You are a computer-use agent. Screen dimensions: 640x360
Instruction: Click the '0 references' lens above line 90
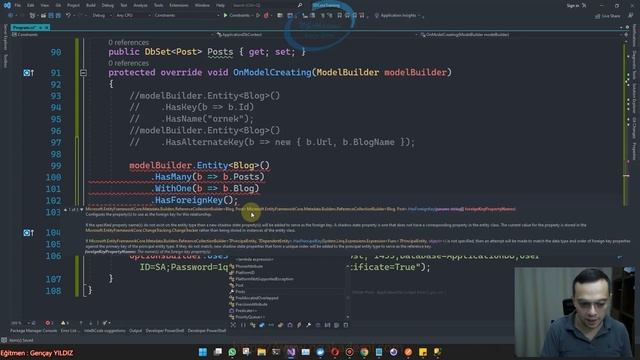(x=129, y=42)
